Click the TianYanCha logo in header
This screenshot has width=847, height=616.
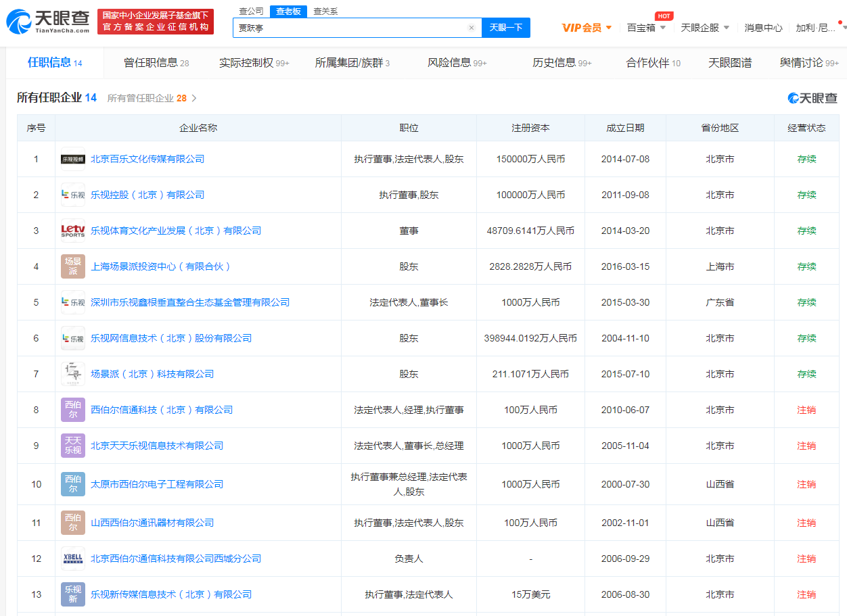[x=47, y=22]
